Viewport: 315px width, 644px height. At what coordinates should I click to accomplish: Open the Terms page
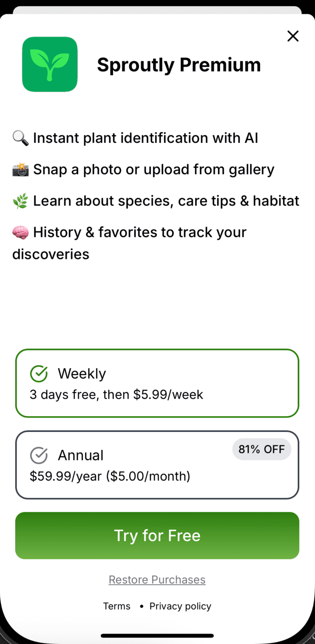pyautogui.click(x=116, y=606)
